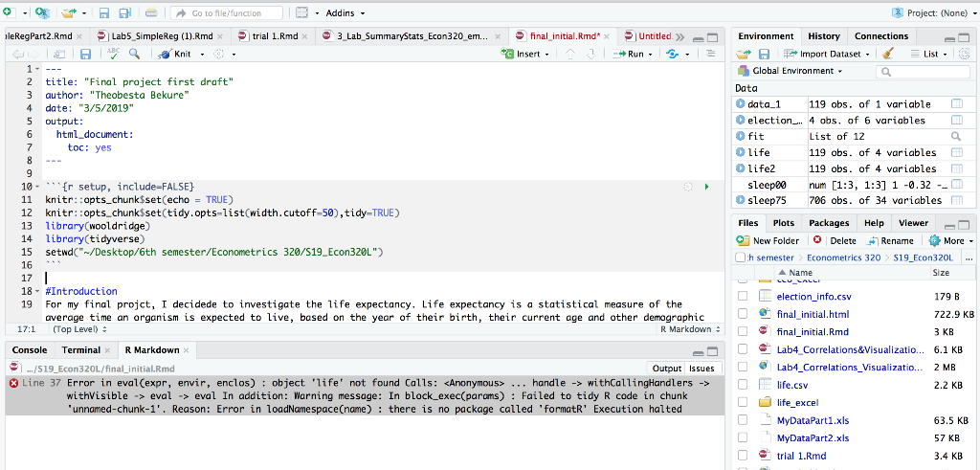Switch to the Packages tab
The image size is (980, 470).
(830, 222)
